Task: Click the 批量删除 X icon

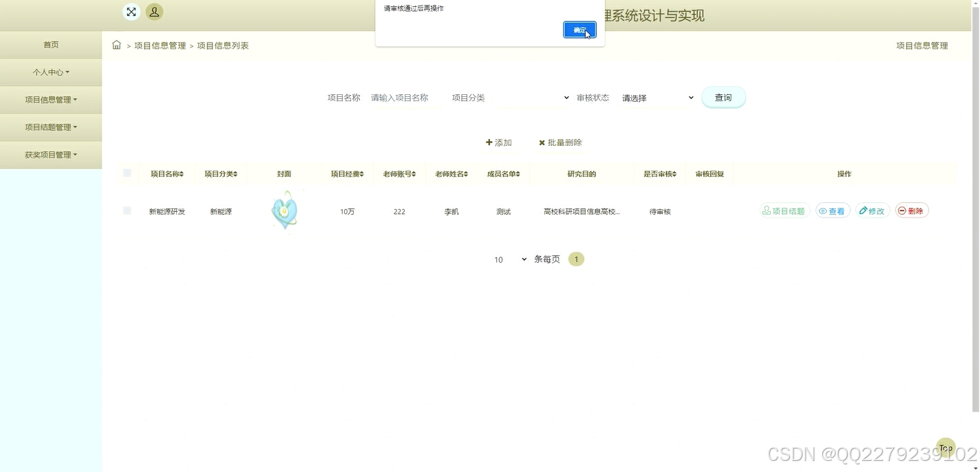Action: 542,142
